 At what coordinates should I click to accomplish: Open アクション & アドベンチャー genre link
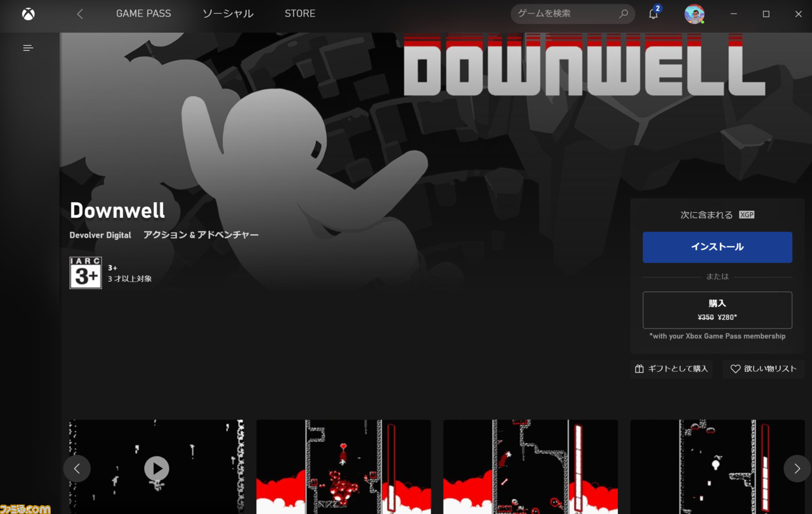(x=201, y=235)
